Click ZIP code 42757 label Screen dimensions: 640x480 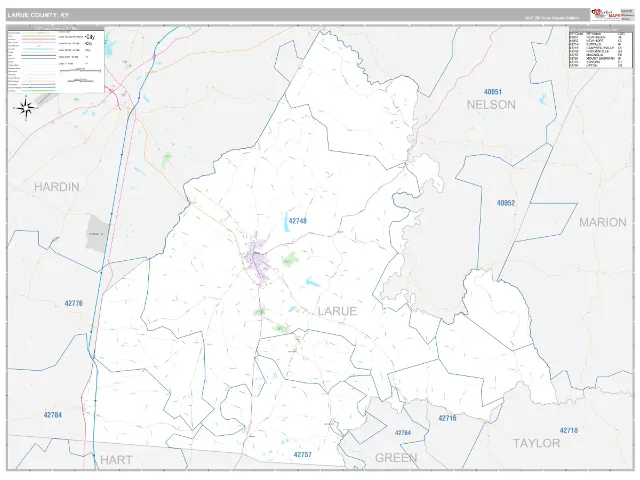(x=302, y=454)
